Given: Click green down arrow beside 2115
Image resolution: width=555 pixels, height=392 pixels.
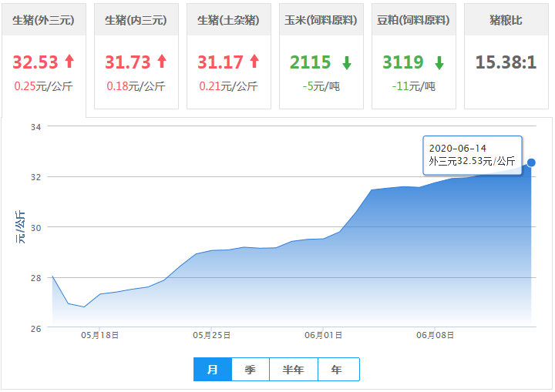Looking at the screenshot, I should pyautogui.click(x=347, y=62).
